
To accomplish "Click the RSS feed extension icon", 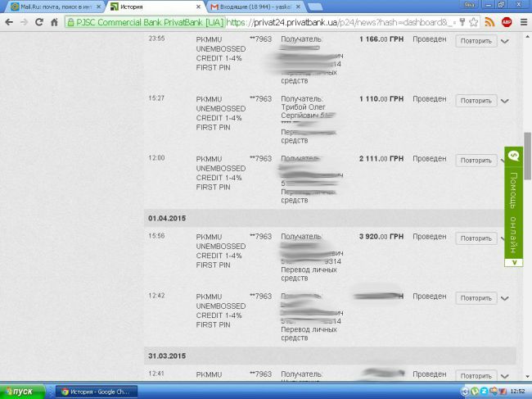I will [x=490, y=22].
